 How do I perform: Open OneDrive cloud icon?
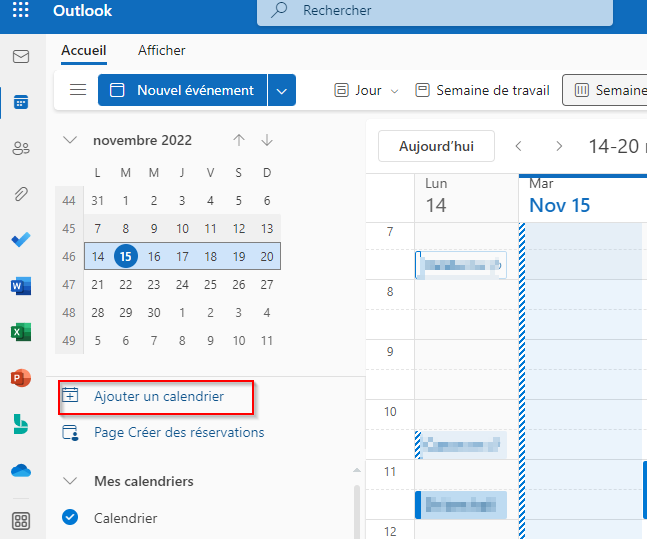point(21,470)
